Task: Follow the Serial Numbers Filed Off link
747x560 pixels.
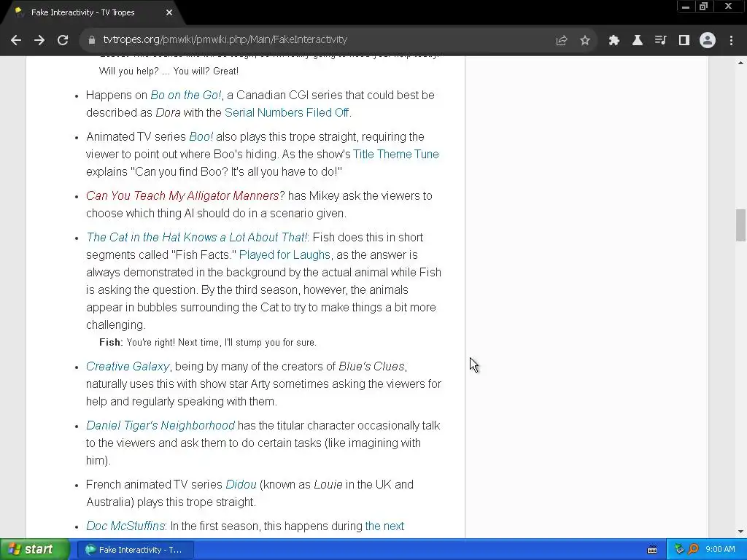Action: [287, 113]
